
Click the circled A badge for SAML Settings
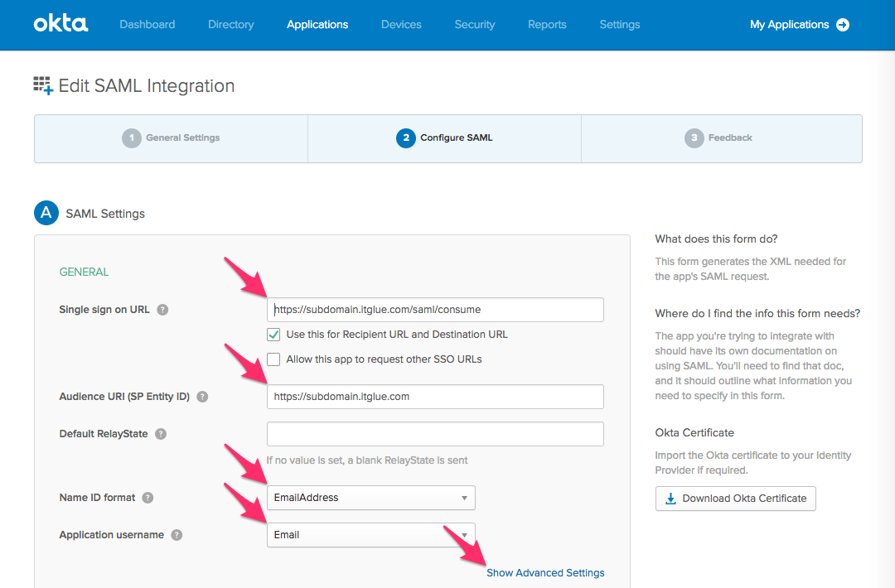46,213
